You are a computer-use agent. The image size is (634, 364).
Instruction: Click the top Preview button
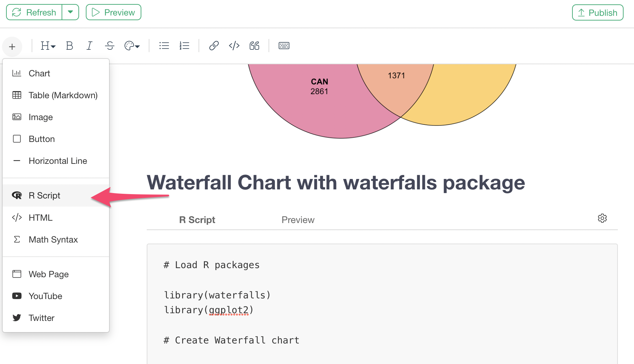pos(113,12)
